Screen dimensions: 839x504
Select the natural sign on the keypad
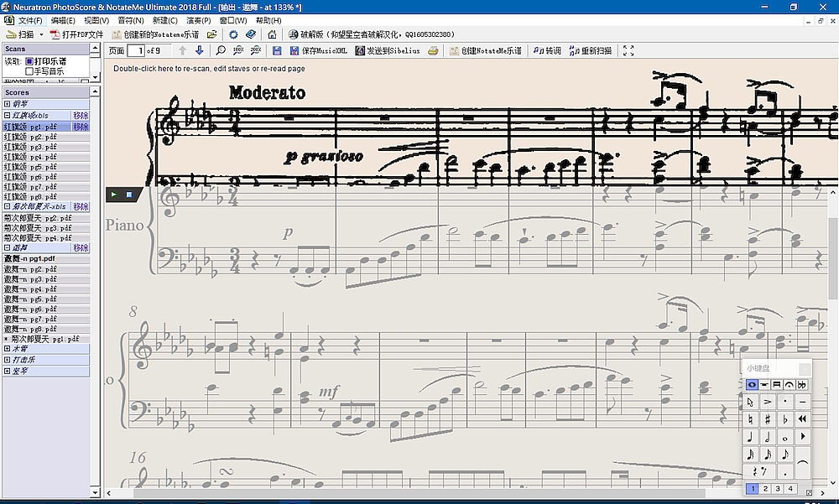[750, 419]
